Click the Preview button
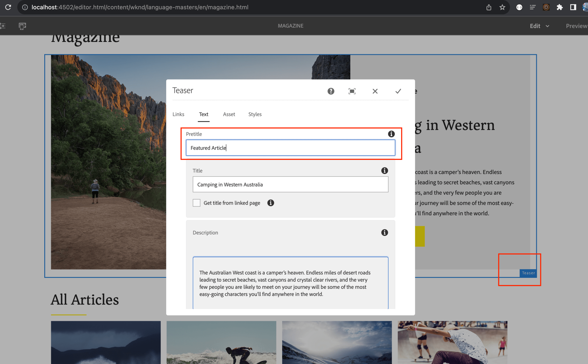 576,26
